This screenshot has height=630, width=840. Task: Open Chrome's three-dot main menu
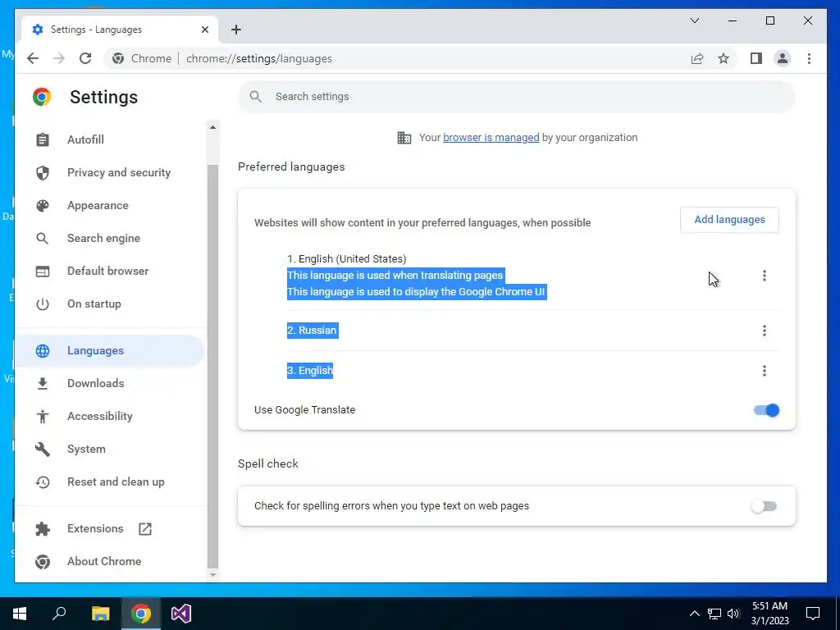click(x=809, y=58)
